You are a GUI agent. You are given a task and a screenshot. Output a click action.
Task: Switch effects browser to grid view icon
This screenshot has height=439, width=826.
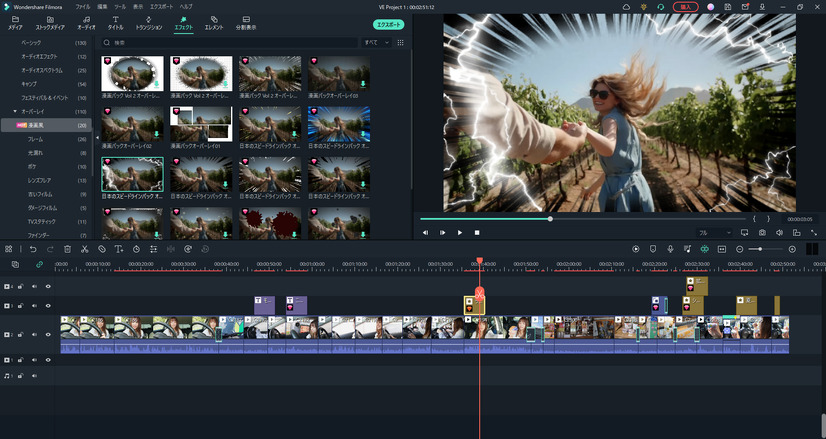pyautogui.click(x=399, y=43)
